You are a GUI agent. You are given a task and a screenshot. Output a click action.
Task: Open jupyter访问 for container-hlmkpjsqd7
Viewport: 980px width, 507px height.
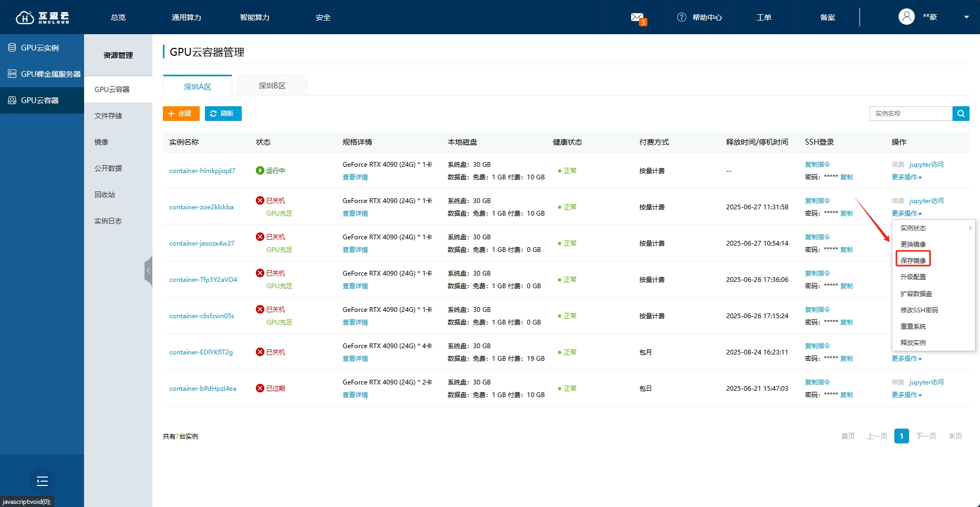(926, 165)
